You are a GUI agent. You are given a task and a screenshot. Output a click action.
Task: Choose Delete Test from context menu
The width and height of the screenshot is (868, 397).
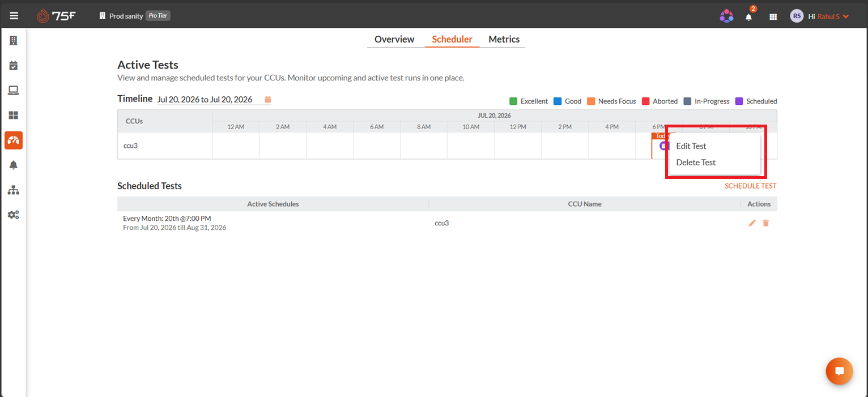[696, 163]
